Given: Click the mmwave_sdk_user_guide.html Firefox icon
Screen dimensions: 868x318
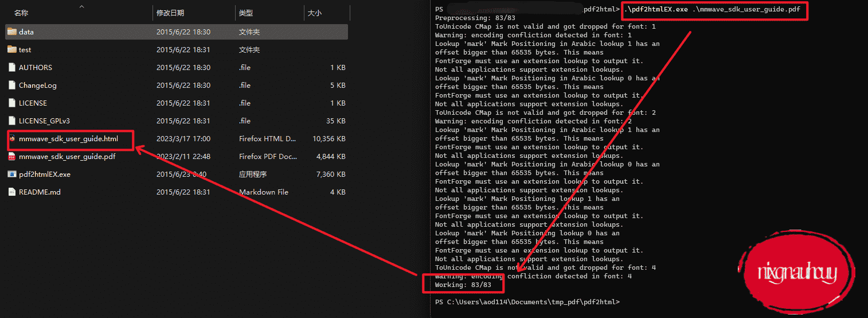Looking at the screenshot, I should pos(12,138).
